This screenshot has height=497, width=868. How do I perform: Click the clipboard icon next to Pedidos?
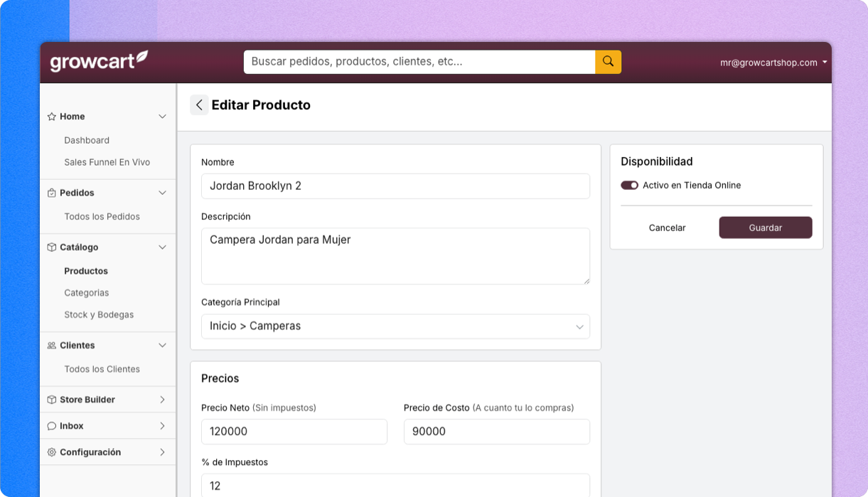coord(51,193)
